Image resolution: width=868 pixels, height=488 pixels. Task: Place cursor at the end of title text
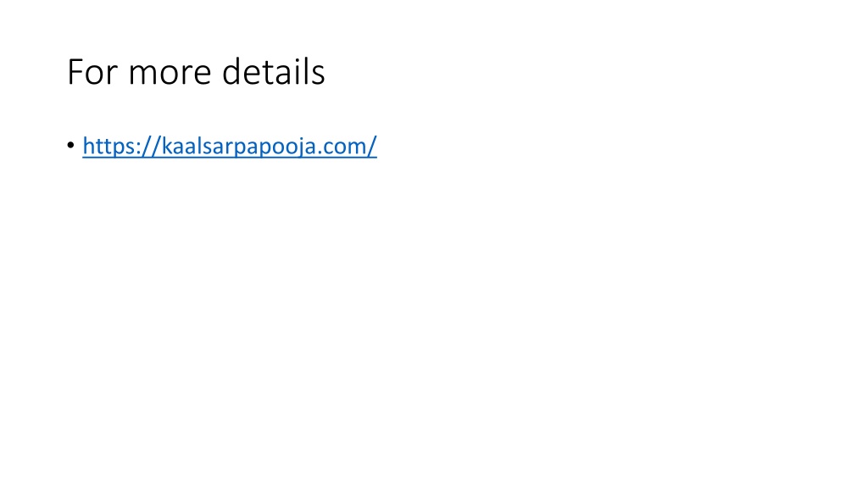point(325,72)
